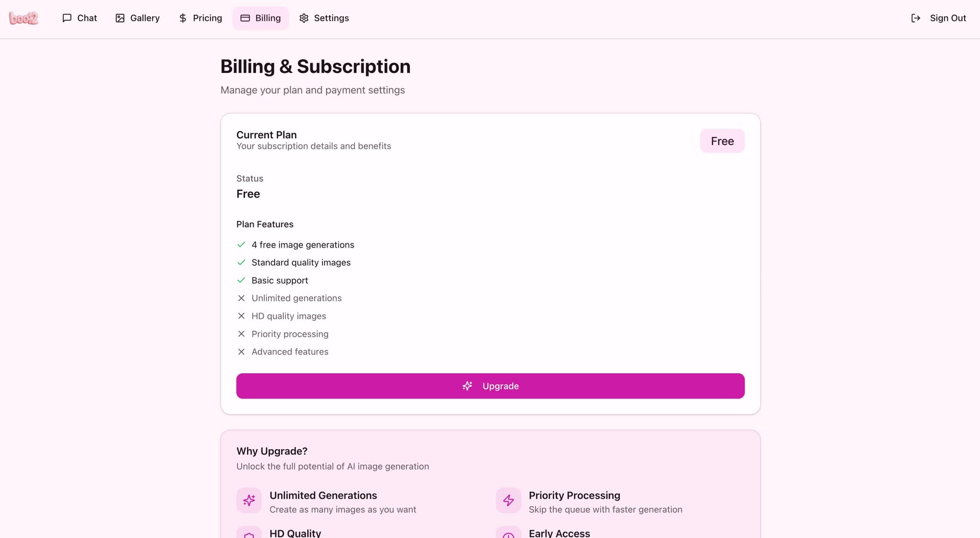Click the Sign Out arrow icon
Screen dimensions: 980x538
[916, 18]
